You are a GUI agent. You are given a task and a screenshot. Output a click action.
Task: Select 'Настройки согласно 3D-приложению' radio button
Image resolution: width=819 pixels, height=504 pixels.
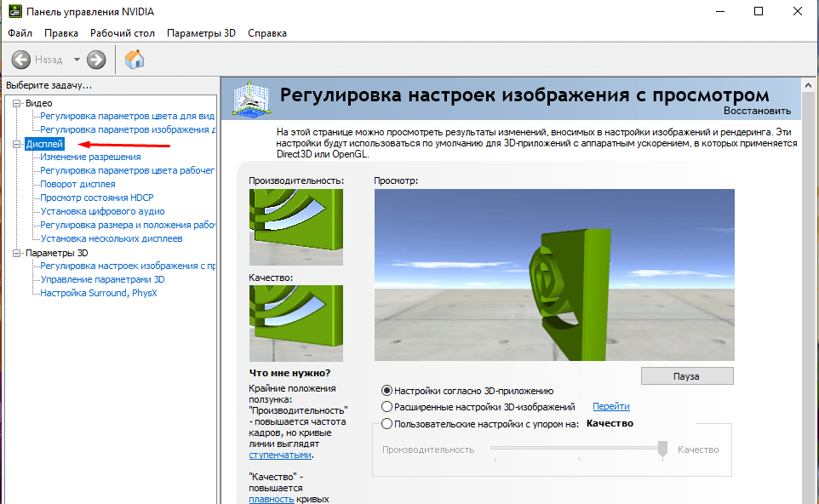click(x=387, y=391)
